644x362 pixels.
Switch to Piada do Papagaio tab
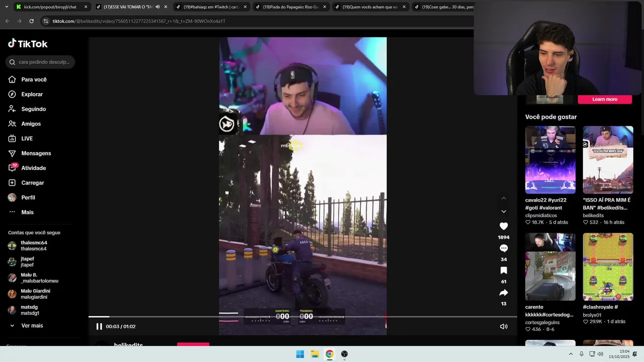pos(291,7)
